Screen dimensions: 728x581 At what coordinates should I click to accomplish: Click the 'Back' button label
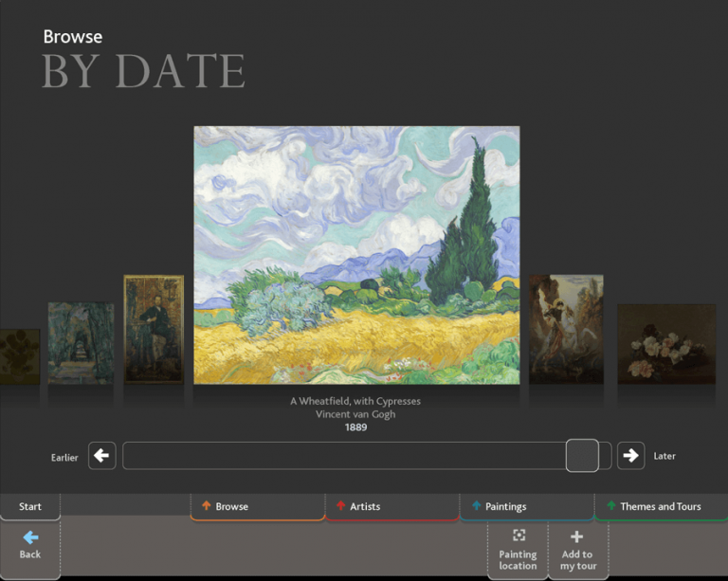[30, 554]
